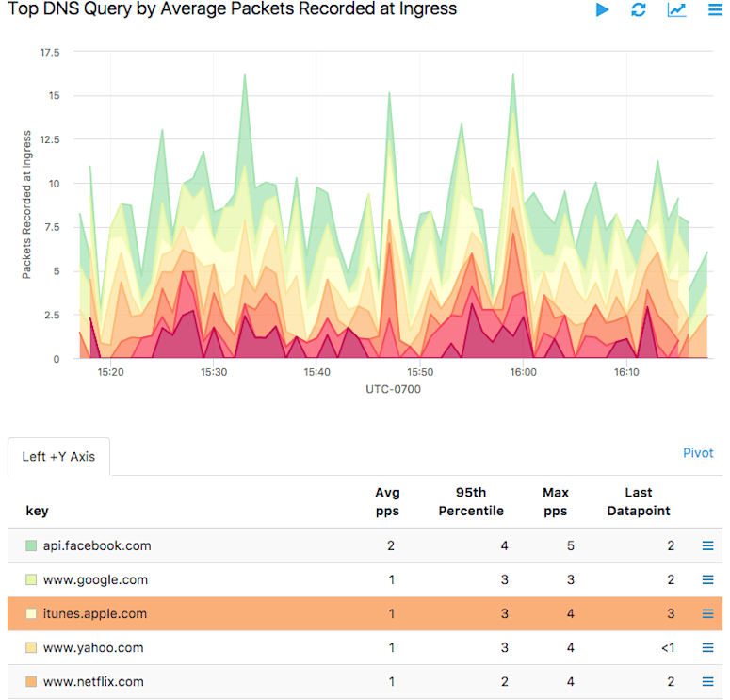
Task: Select the www.yahoo.com key text
Action: click(x=93, y=648)
